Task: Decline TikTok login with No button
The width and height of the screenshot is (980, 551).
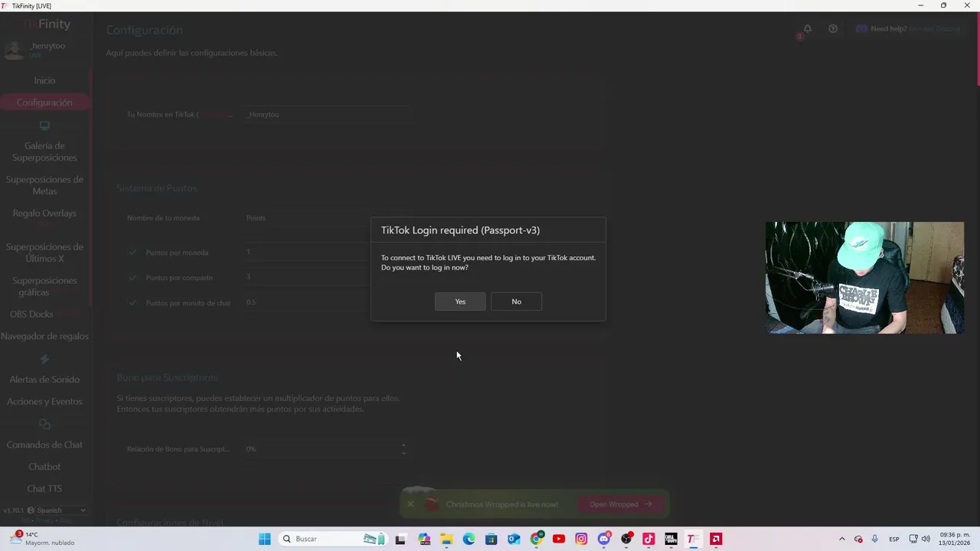Action: point(516,302)
